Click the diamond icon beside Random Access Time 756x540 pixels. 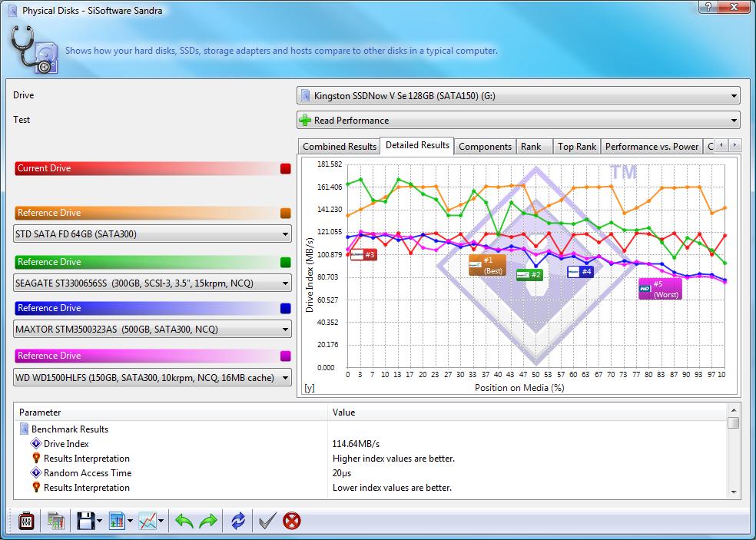tap(35, 473)
